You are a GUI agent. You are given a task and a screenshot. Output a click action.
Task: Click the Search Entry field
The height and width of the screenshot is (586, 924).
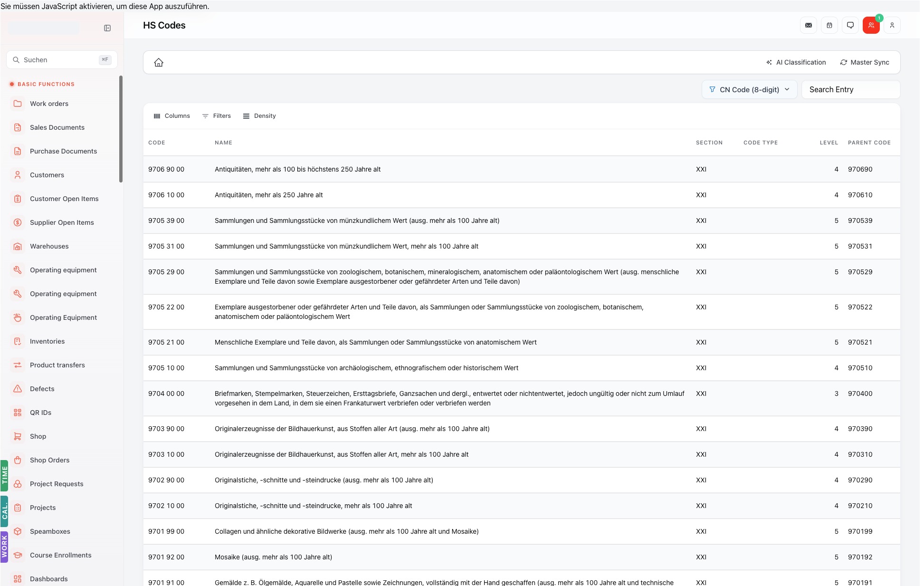[x=851, y=89]
